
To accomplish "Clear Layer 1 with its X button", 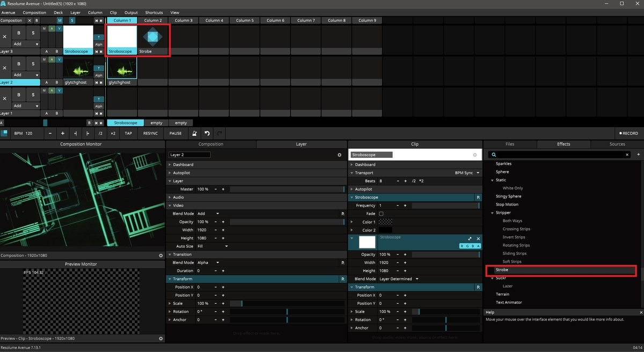I will pos(5,98).
